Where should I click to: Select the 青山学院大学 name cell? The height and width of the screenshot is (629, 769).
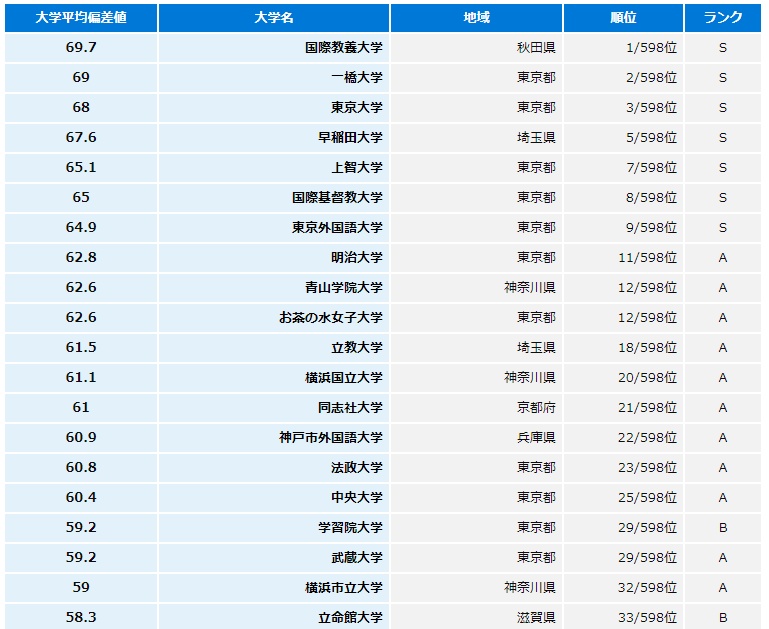click(x=274, y=287)
